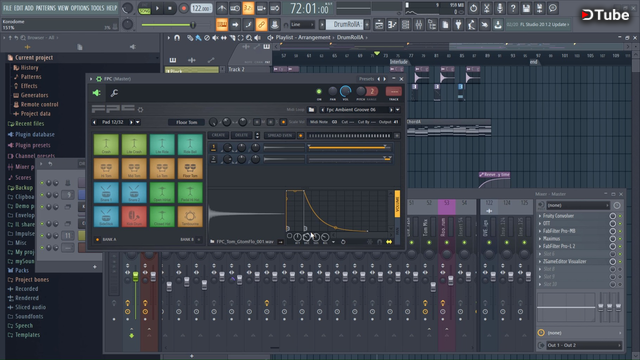Toggle the FPC channel ON light
This screenshot has width=640, height=360.
pyautogui.click(x=319, y=91)
